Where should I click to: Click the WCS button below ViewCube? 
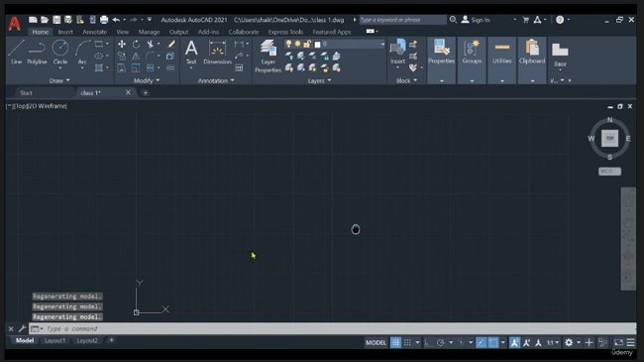click(609, 172)
